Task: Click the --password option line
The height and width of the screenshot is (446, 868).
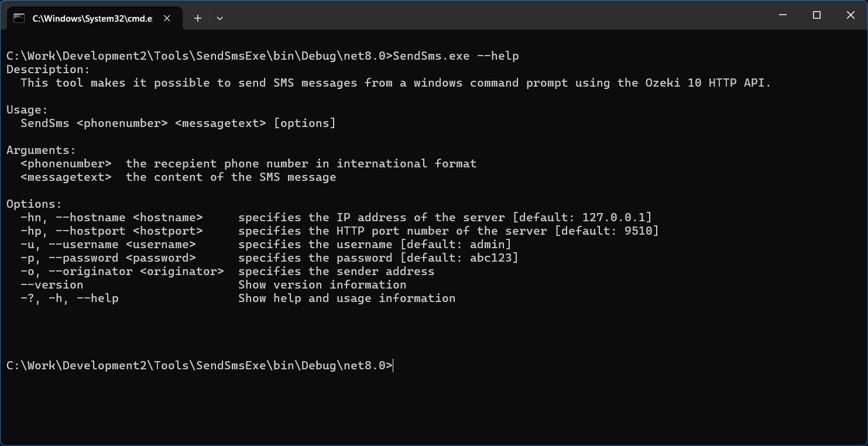Action: click(269, 258)
